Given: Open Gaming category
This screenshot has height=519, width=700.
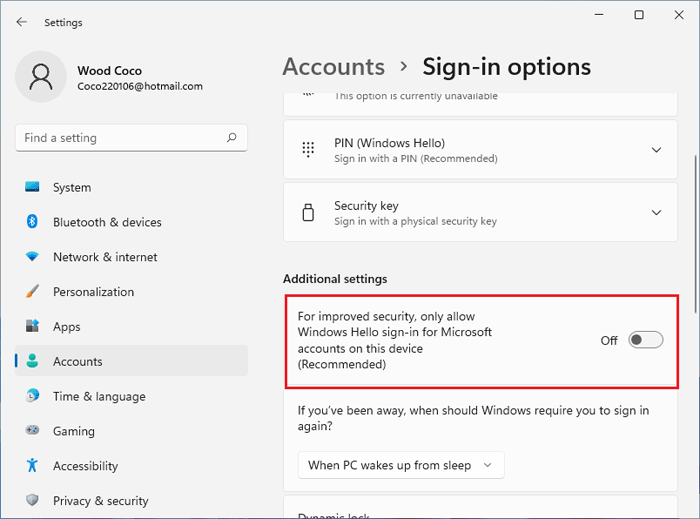Looking at the screenshot, I should (x=131, y=431).
